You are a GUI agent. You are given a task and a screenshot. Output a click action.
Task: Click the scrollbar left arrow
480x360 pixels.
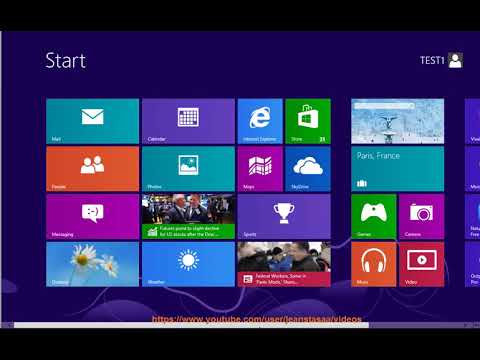(9, 325)
